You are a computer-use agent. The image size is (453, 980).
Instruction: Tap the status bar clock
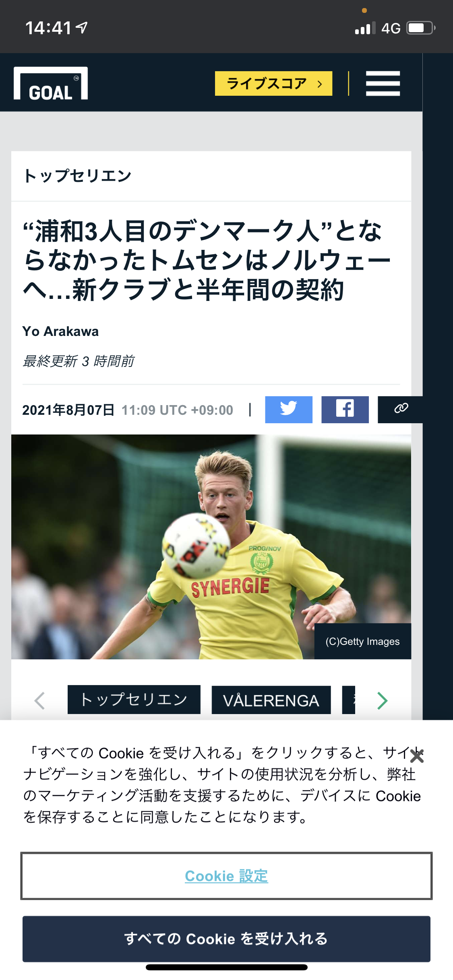click(48, 28)
